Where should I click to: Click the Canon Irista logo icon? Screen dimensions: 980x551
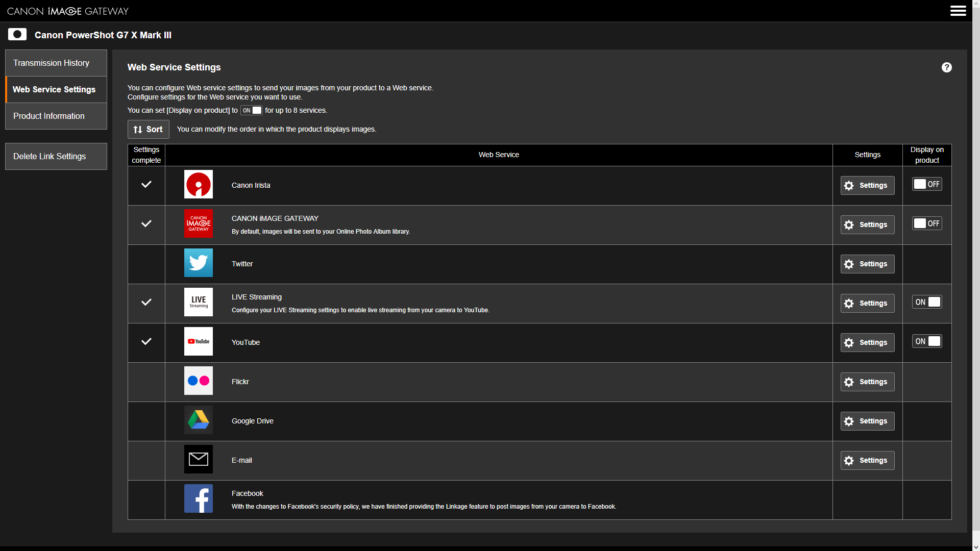tap(199, 184)
